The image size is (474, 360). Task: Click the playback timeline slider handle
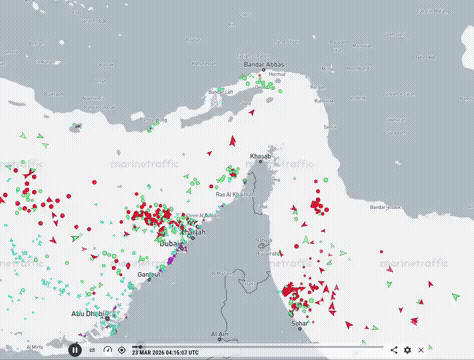click(x=140, y=347)
